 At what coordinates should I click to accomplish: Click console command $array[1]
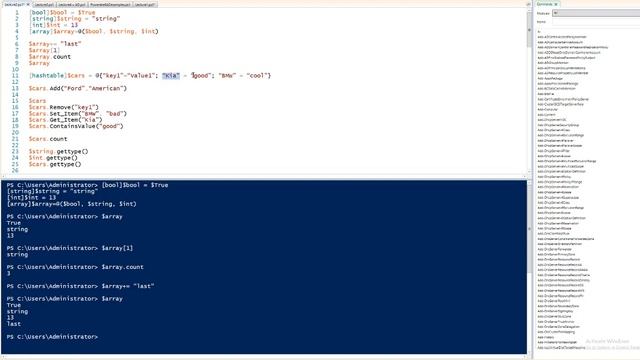point(117,248)
